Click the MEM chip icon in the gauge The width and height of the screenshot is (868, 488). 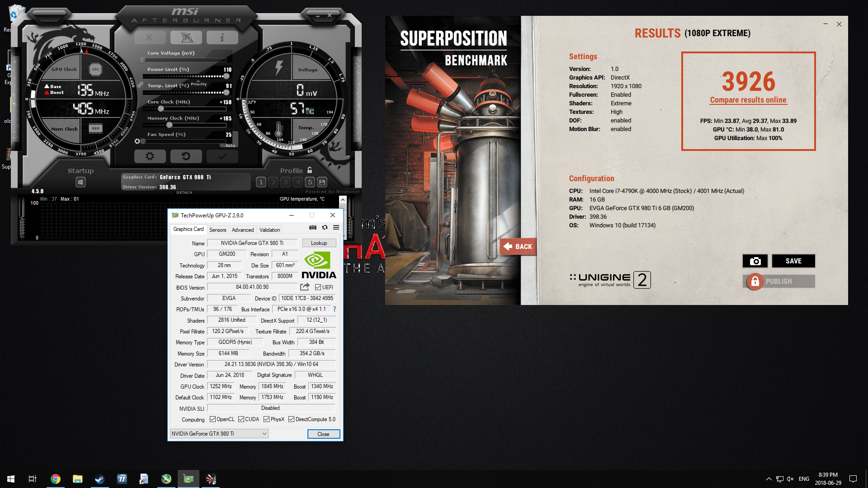tap(95, 128)
